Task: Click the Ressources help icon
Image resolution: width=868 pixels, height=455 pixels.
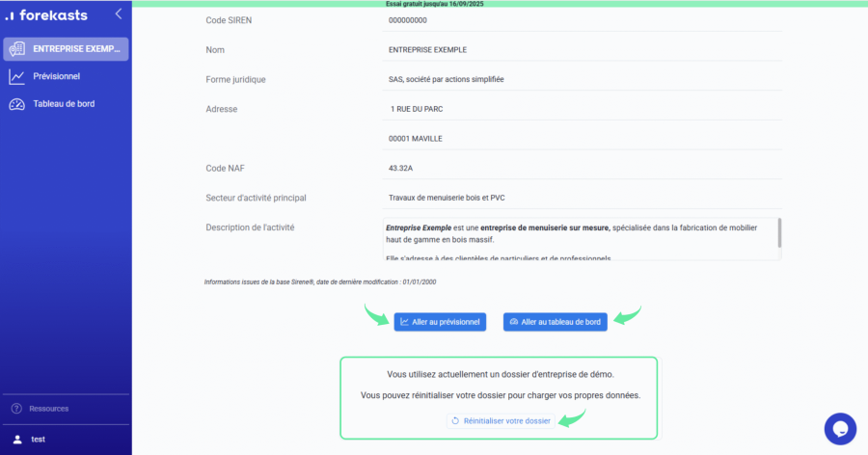Action: [x=16, y=409]
